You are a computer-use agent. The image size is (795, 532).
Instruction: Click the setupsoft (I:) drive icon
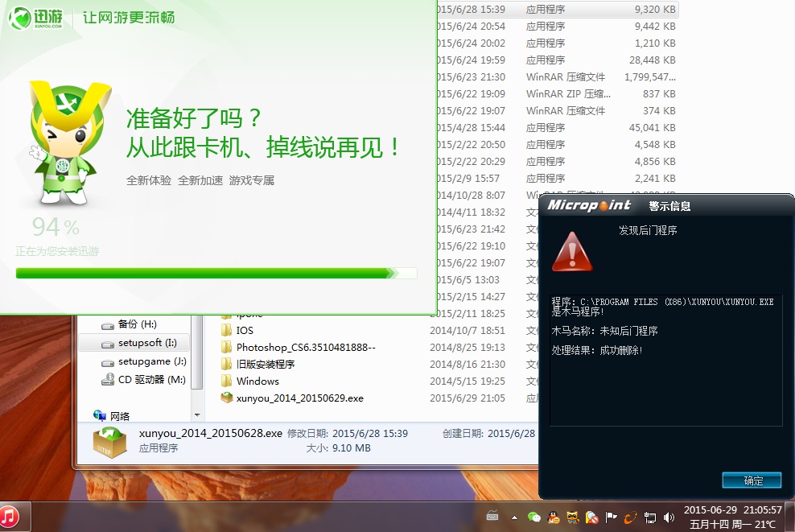108,344
